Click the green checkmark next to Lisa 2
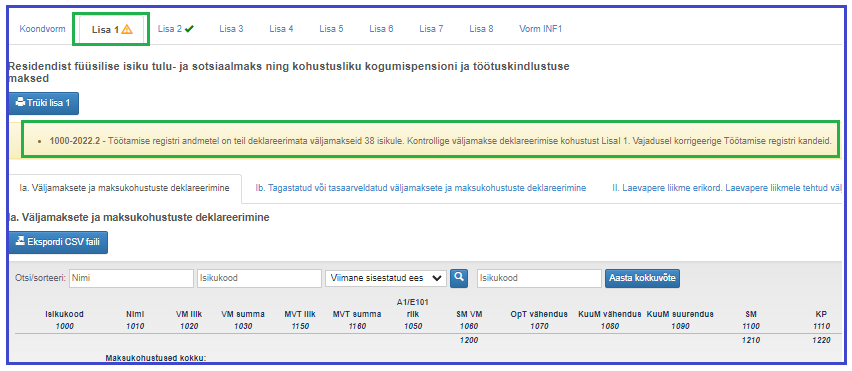852x371 pixels. 189,29
